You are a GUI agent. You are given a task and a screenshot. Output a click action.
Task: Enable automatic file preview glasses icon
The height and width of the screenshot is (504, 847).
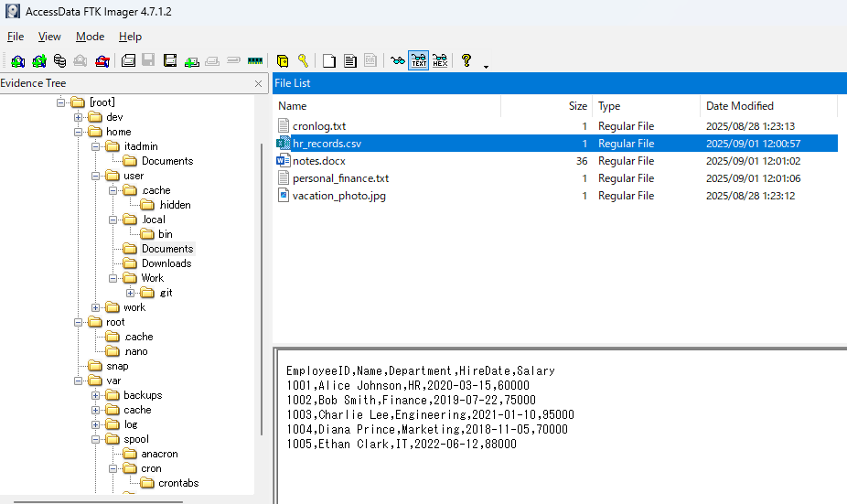click(x=398, y=61)
